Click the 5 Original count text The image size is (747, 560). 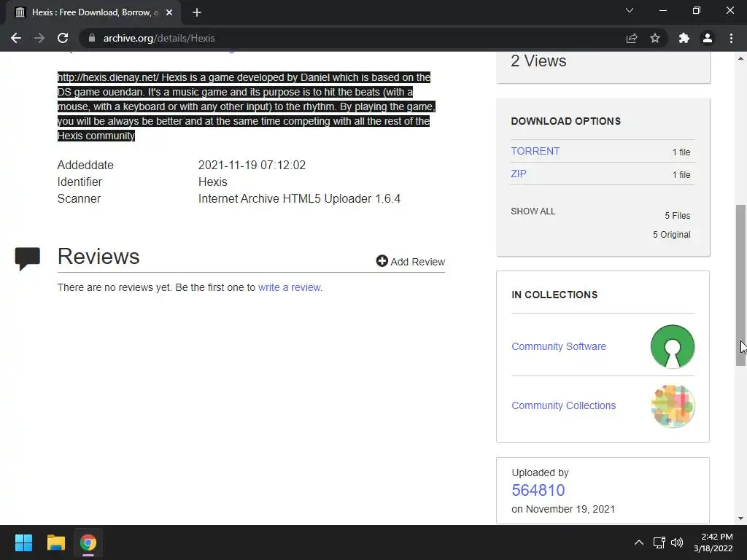tap(671, 235)
